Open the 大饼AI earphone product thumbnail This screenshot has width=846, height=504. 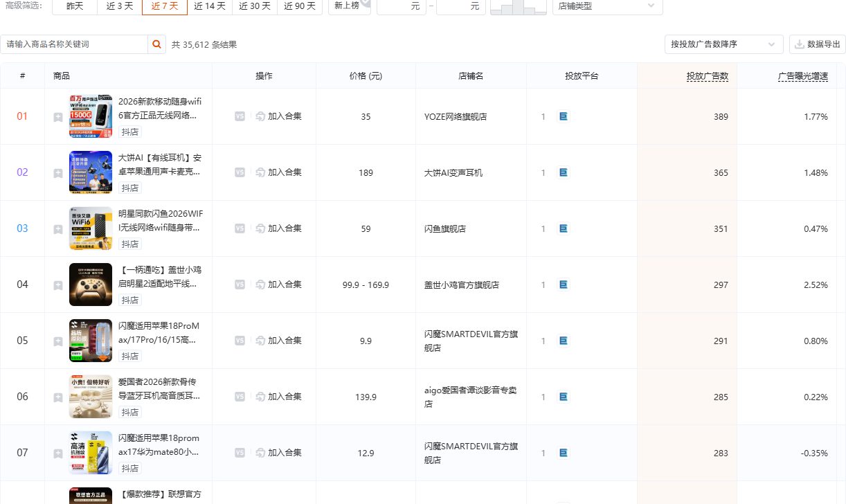(91, 172)
